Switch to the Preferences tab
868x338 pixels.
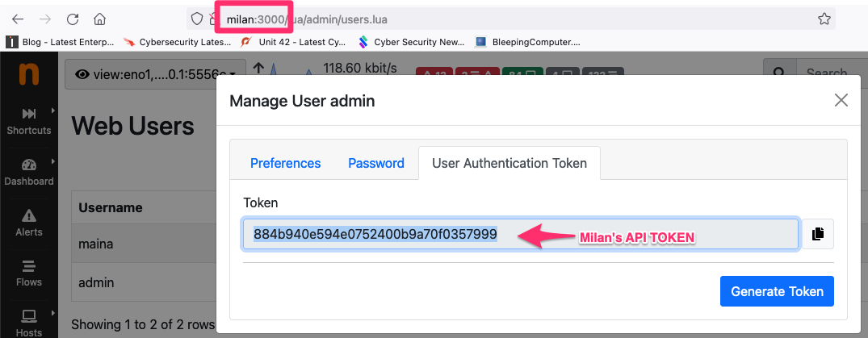coord(285,163)
